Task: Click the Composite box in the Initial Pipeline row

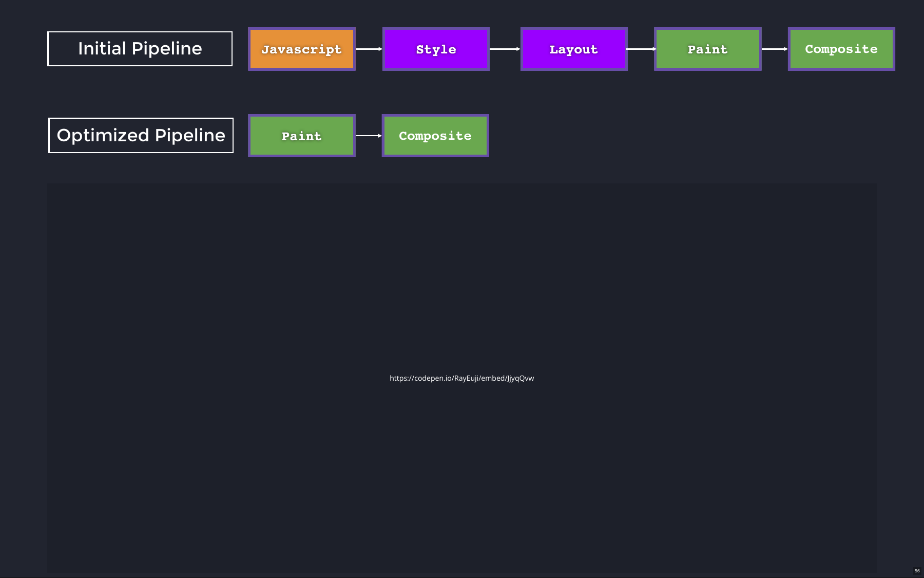Action: coord(841,49)
